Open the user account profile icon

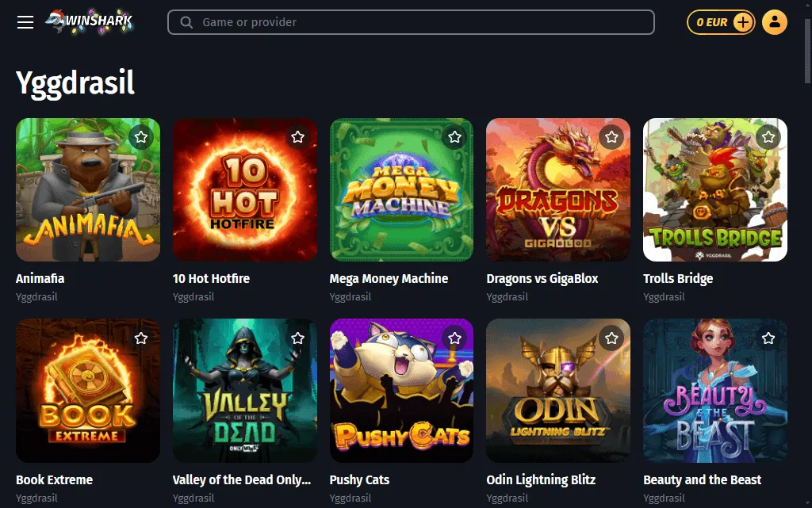pos(775,22)
